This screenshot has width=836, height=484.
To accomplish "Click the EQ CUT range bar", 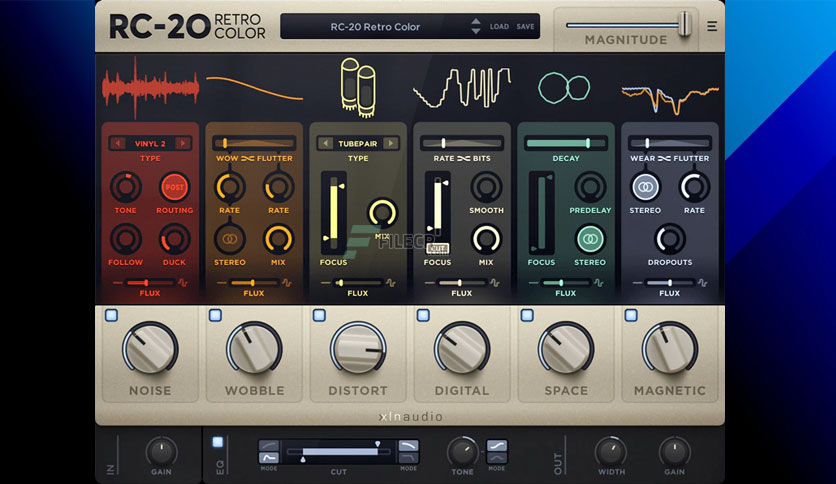I will coord(339,451).
